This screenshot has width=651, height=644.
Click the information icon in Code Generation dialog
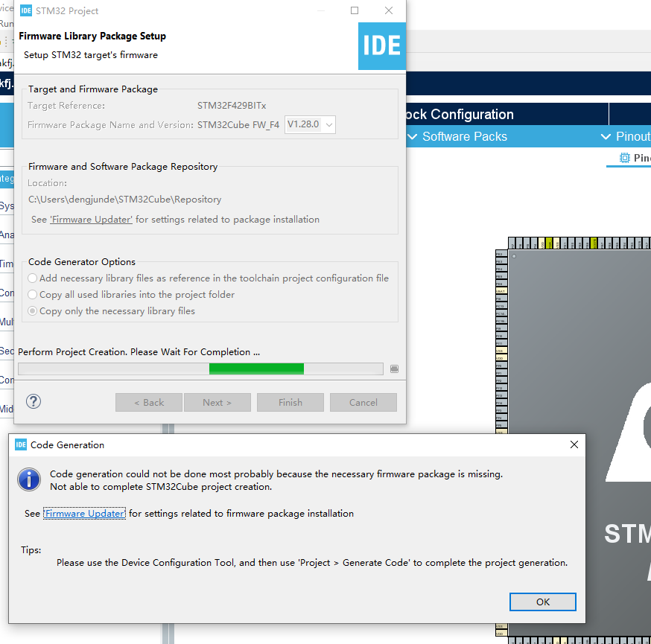click(x=29, y=479)
